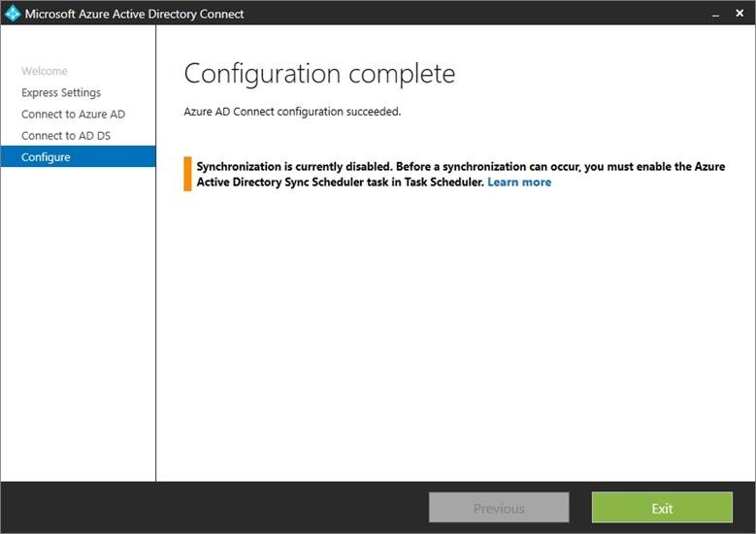Click the Azure AD Connect logo icon
The image size is (756, 534).
click(13, 13)
